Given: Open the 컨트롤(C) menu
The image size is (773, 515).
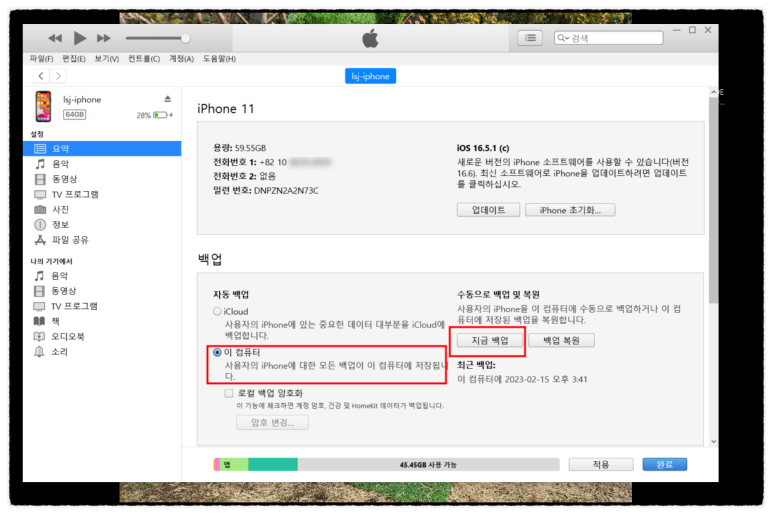Looking at the screenshot, I should [144, 59].
